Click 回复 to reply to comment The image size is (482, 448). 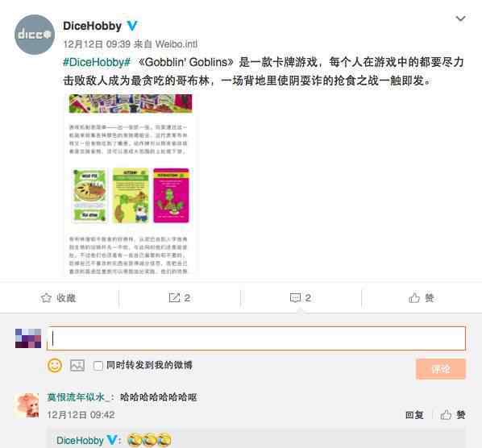(414, 415)
